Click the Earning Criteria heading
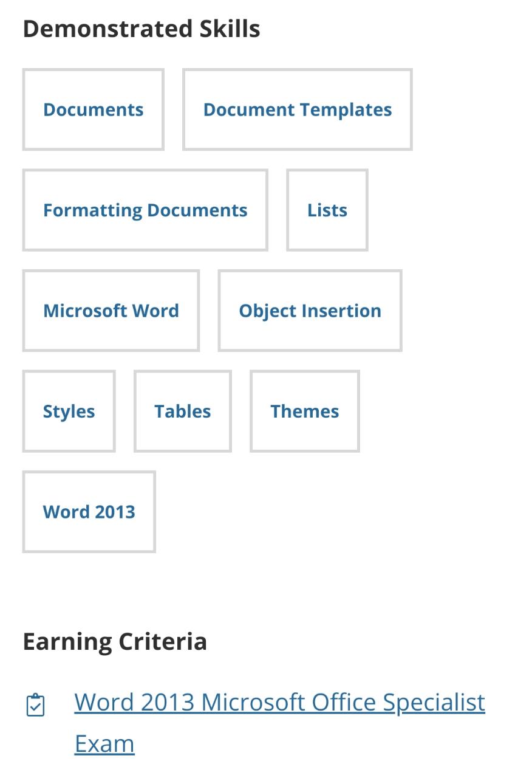532x778 pixels. (x=115, y=641)
